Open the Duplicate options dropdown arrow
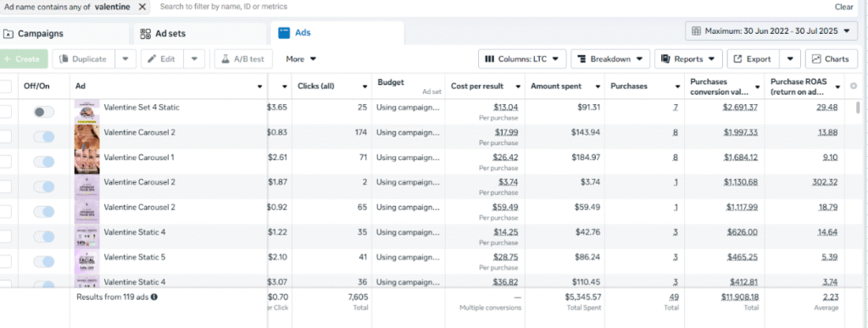 point(125,59)
